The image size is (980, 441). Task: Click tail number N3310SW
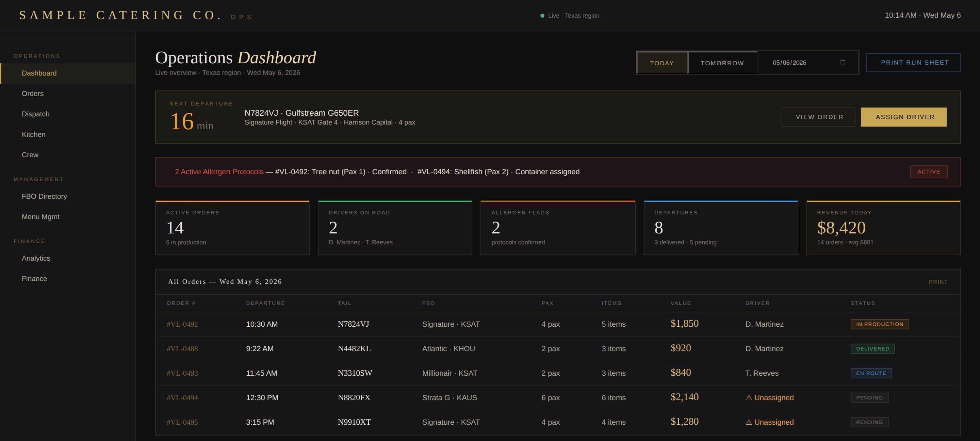pyautogui.click(x=355, y=373)
